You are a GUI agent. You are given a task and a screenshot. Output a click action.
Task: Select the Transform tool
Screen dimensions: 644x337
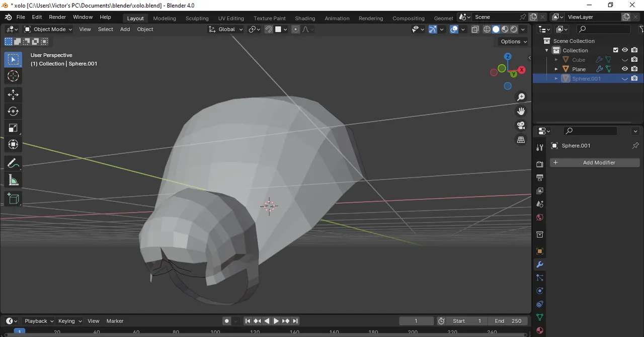coord(13,144)
